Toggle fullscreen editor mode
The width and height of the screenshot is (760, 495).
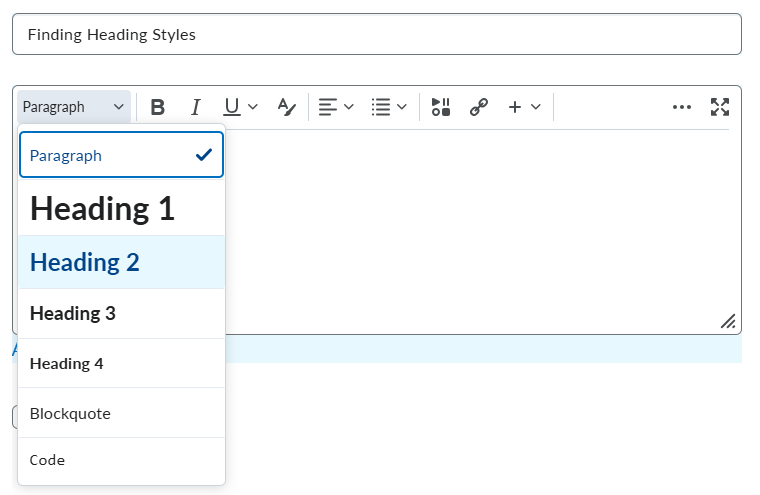(720, 107)
